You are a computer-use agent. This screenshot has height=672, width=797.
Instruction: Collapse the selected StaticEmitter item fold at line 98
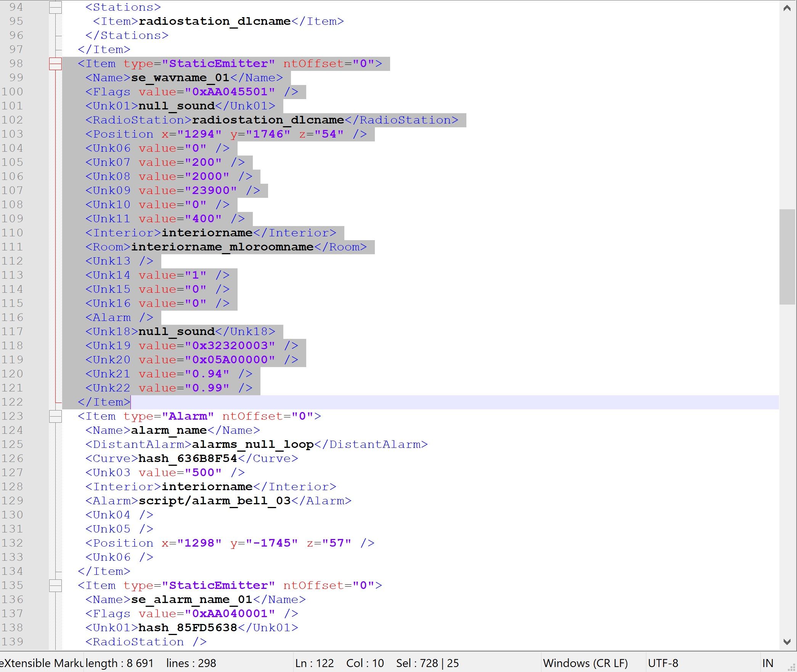(x=55, y=64)
